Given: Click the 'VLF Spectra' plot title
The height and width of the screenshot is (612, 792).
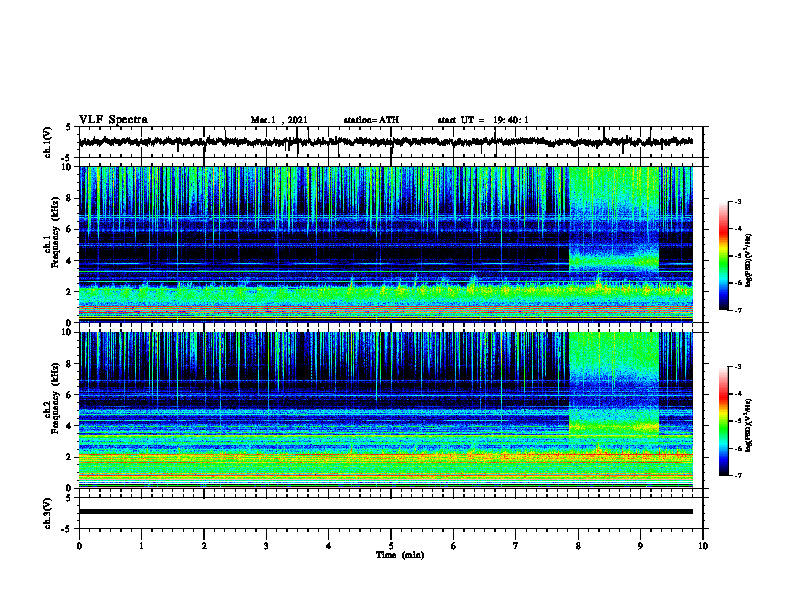Looking at the screenshot, I should 113,120.
